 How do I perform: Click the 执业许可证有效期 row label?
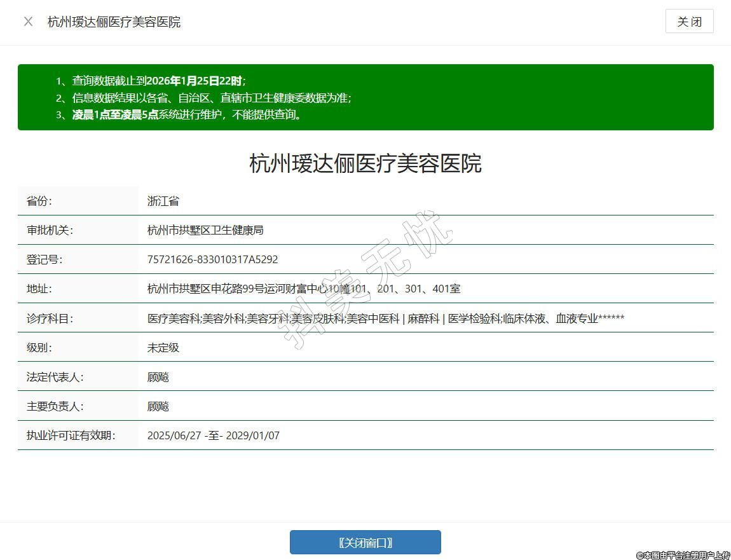coord(71,435)
